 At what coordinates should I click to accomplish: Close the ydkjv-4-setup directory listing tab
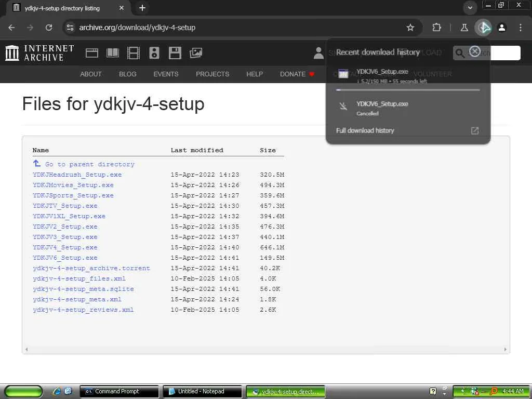[122, 8]
